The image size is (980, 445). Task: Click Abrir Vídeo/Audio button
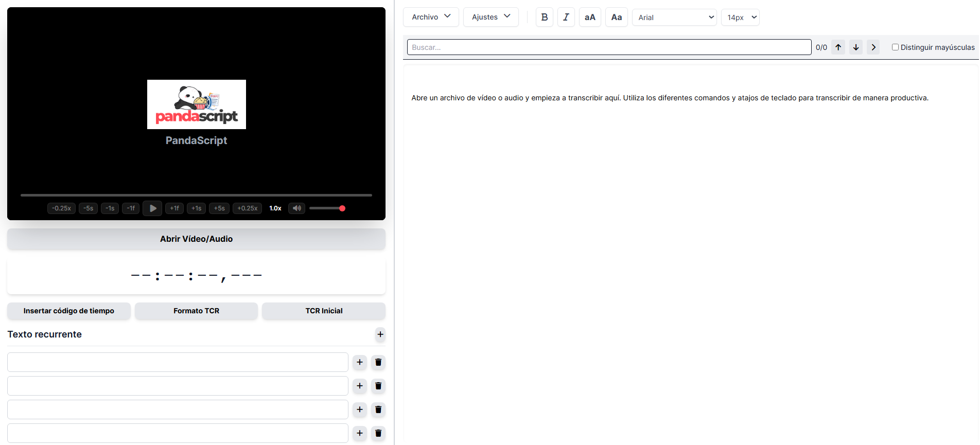[196, 239]
